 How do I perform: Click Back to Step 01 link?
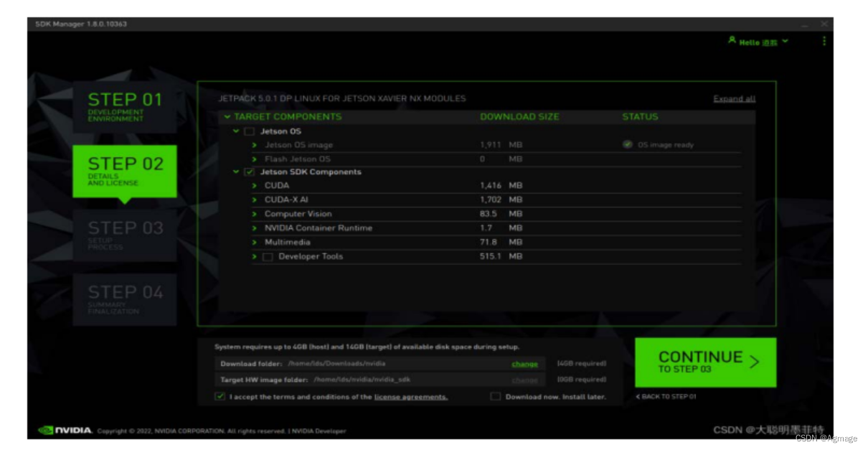pos(666,396)
